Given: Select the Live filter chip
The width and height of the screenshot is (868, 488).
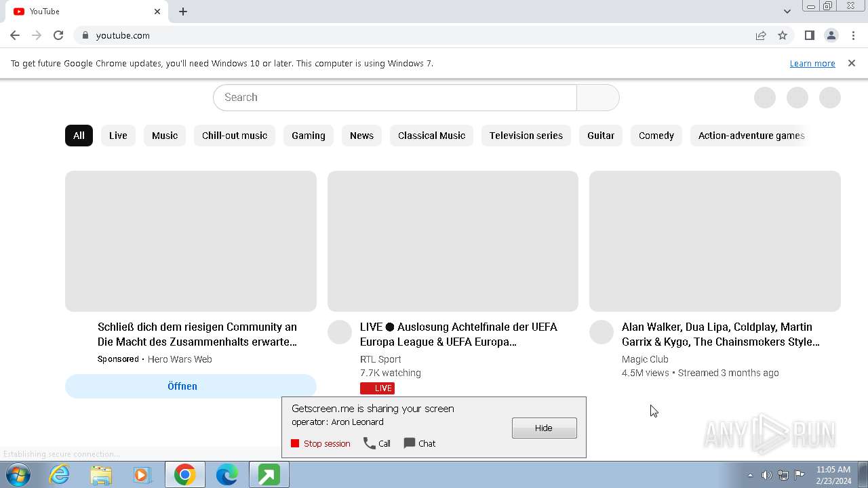Looking at the screenshot, I should point(118,136).
